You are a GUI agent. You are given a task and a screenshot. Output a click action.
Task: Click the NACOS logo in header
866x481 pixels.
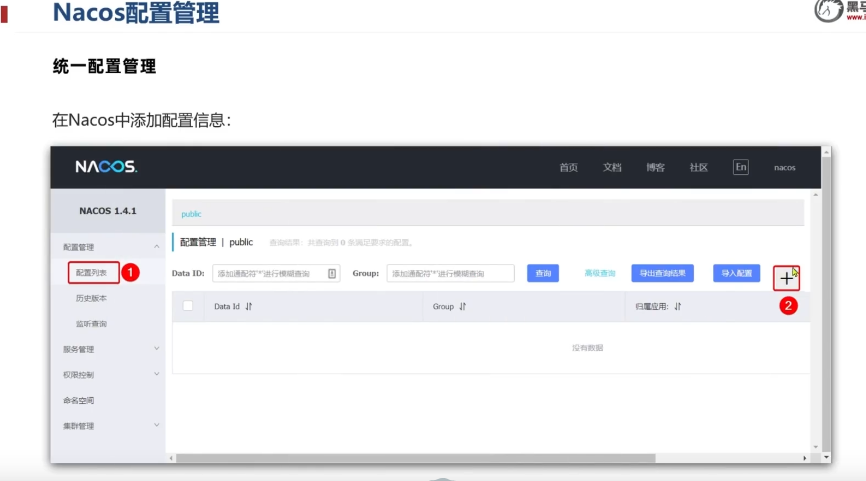pos(106,166)
